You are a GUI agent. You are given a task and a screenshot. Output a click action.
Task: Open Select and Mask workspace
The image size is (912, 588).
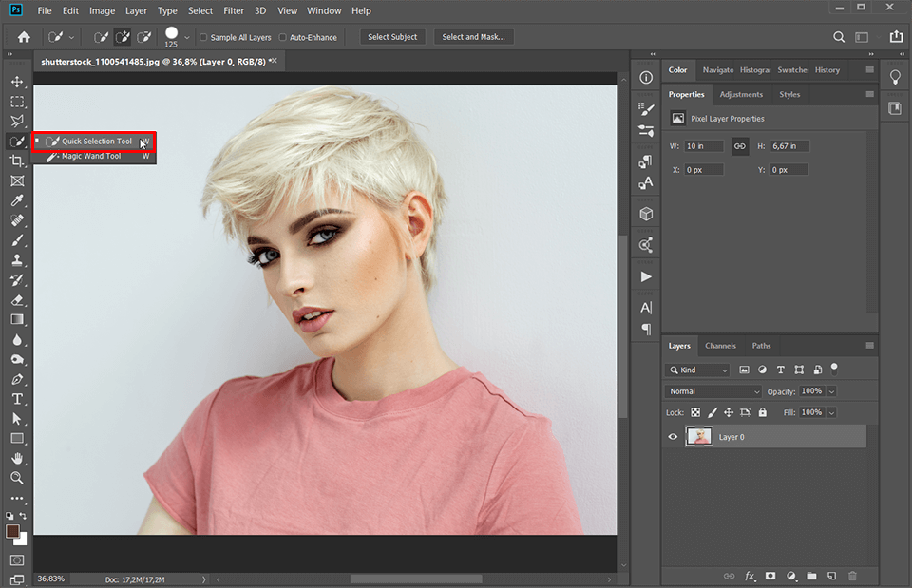point(473,36)
